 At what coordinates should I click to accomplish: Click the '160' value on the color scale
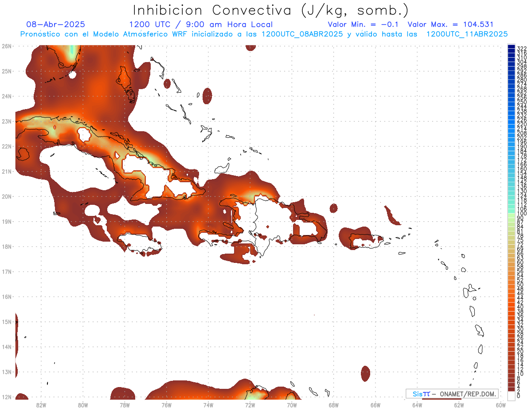coord(522,169)
